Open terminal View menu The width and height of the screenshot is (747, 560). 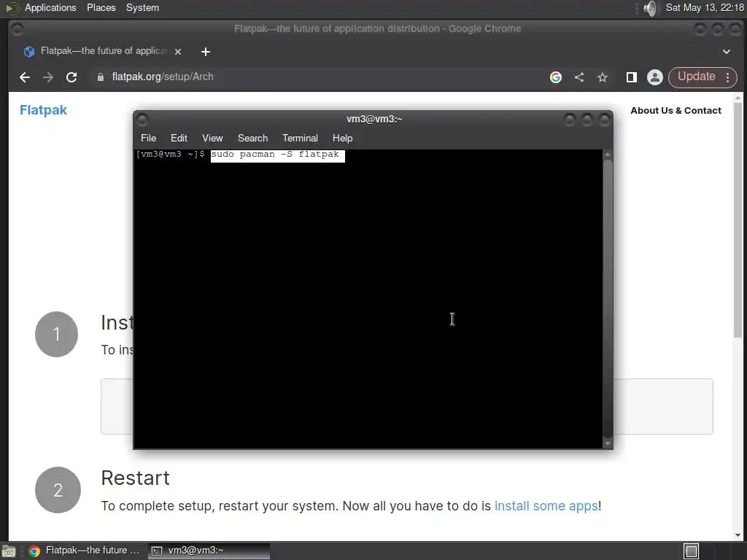pyautogui.click(x=212, y=138)
